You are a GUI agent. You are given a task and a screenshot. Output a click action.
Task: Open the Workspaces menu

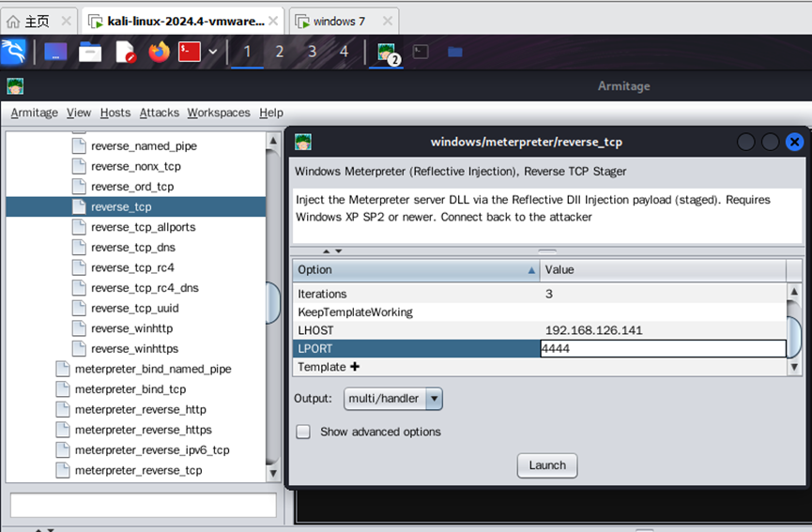[219, 113]
